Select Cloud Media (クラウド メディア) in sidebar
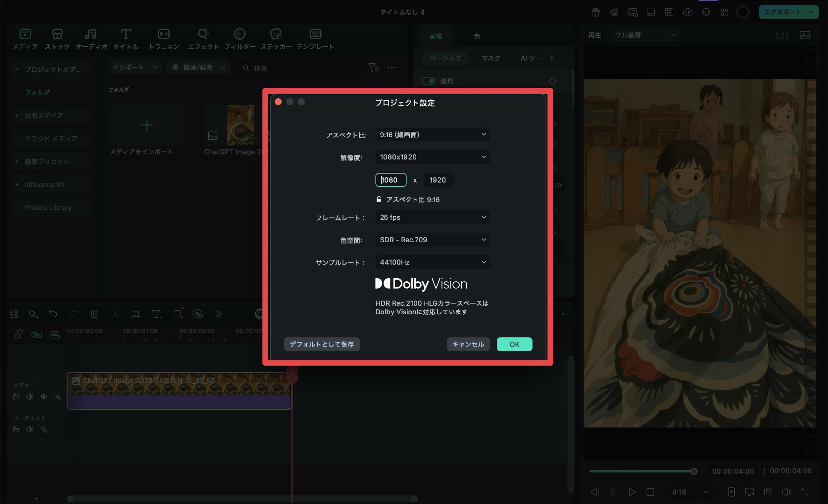 [51, 138]
